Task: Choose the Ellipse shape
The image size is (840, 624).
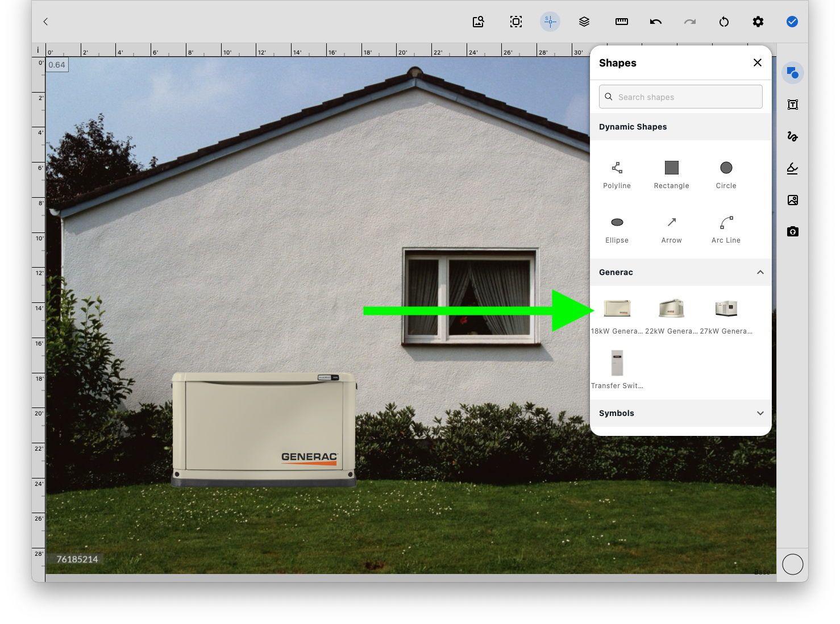Action: click(x=617, y=230)
